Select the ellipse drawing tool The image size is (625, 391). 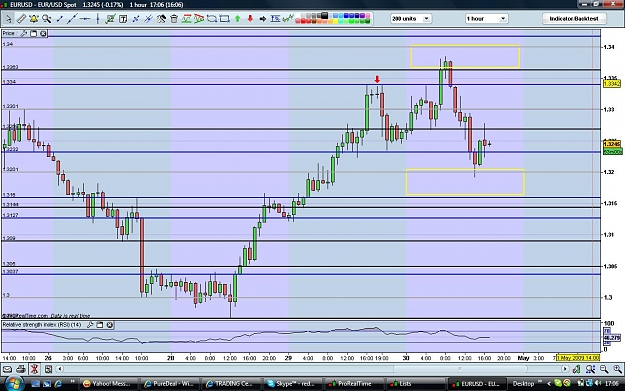(x=211, y=19)
